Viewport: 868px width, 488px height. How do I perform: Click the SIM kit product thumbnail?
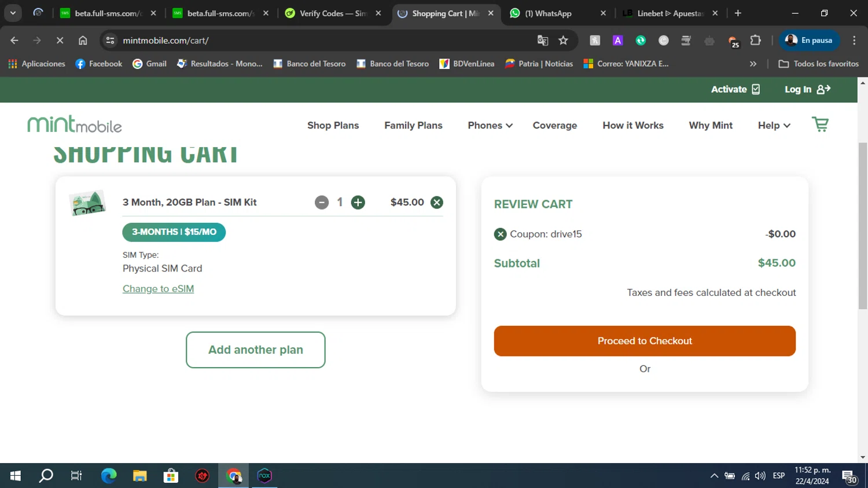coord(87,203)
